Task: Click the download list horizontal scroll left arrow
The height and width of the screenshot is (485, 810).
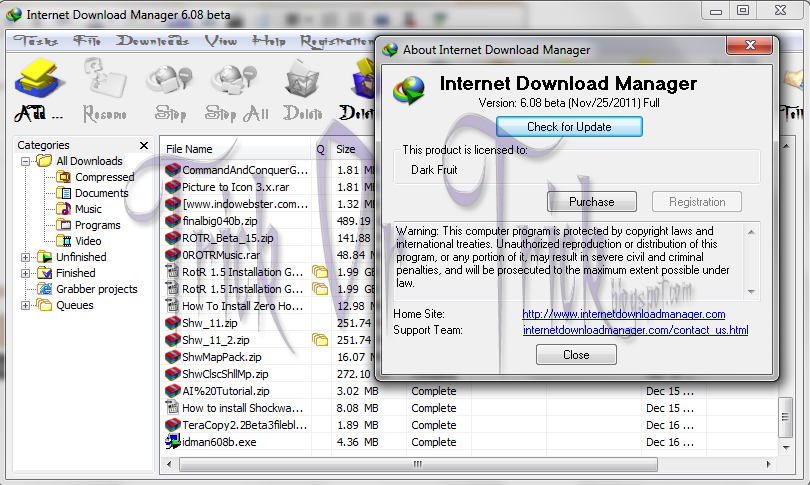Action: [x=169, y=464]
